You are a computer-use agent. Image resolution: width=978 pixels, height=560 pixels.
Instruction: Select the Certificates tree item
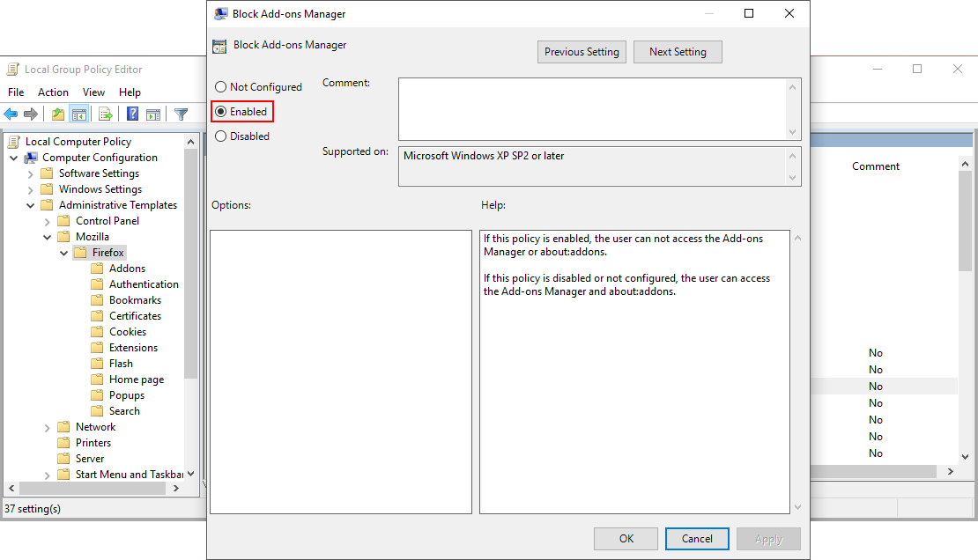(x=136, y=316)
